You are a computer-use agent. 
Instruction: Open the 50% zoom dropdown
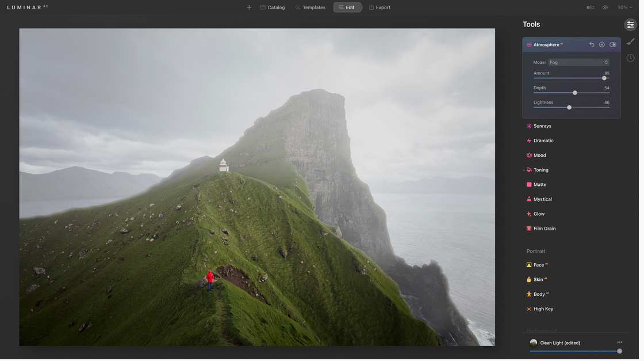[x=624, y=7]
